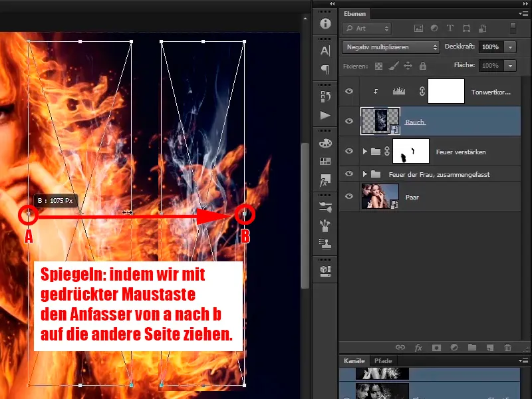Click the Deckkraft 100% value field
This screenshot has height=399, width=532.
pyautogui.click(x=491, y=47)
